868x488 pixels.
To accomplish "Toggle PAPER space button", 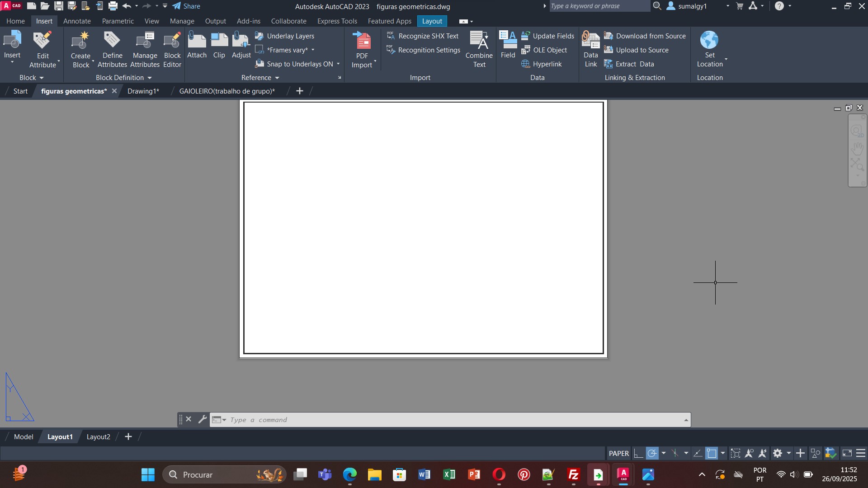I will 618,453.
